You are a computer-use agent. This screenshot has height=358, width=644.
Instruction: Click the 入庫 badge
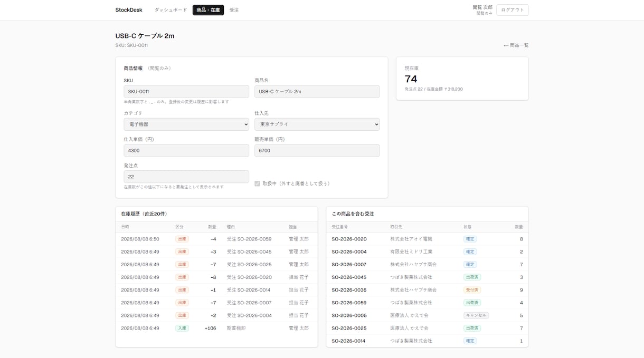click(x=182, y=328)
